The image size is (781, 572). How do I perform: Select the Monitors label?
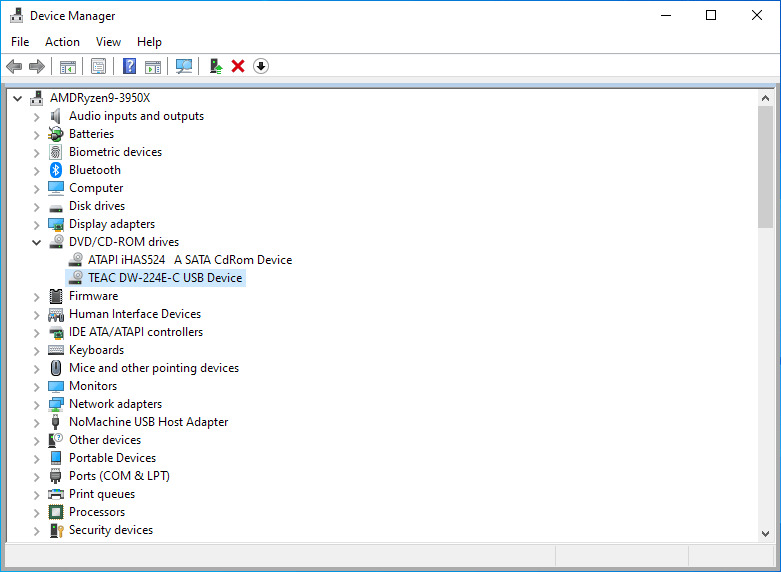[93, 386]
